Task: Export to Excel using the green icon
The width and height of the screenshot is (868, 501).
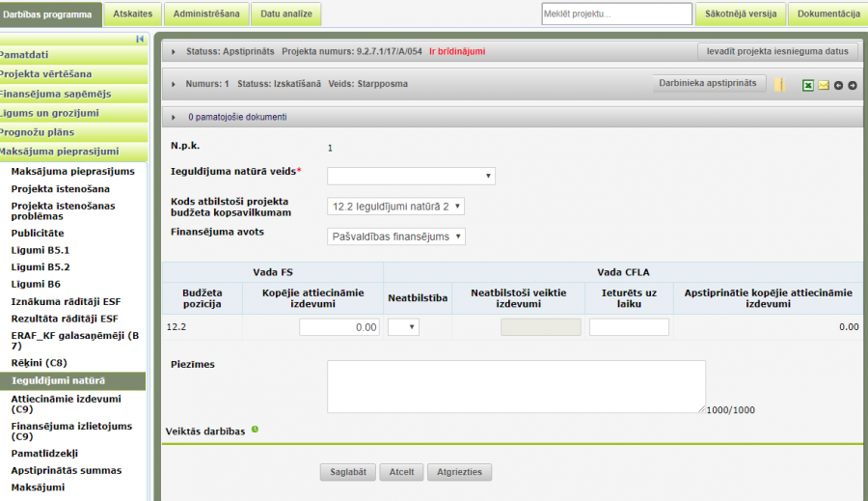Action: [x=808, y=85]
